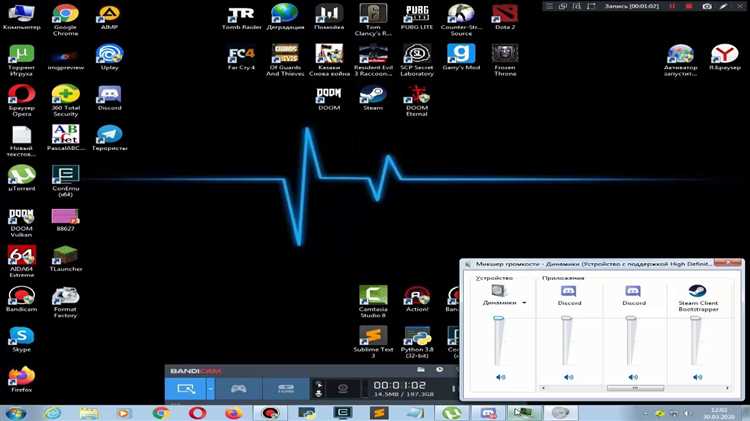Switch to Chrome on the taskbar
The width and height of the screenshot is (750, 421).
click(x=161, y=413)
